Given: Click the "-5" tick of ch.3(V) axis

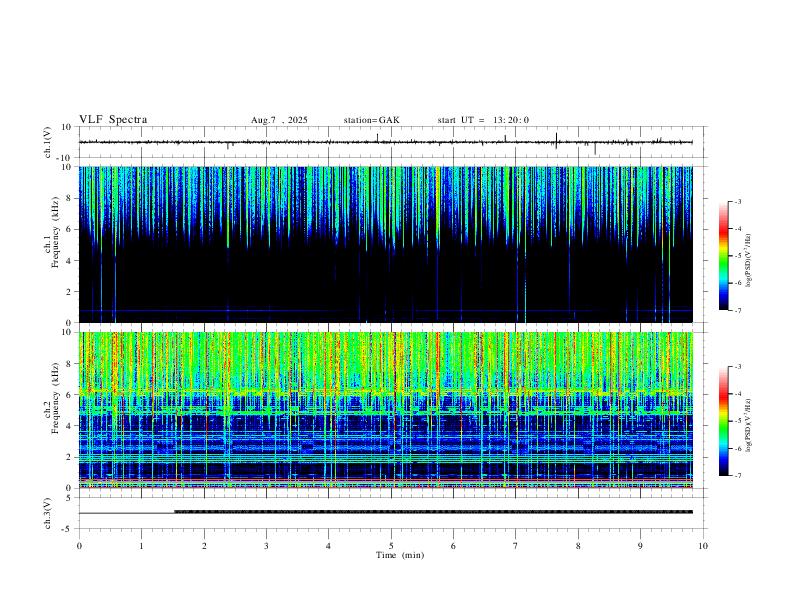Looking at the screenshot, I should tap(68, 529).
